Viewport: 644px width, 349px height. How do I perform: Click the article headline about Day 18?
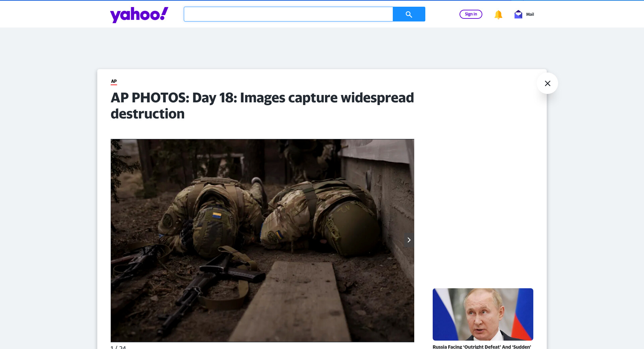(x=262, y=98)
